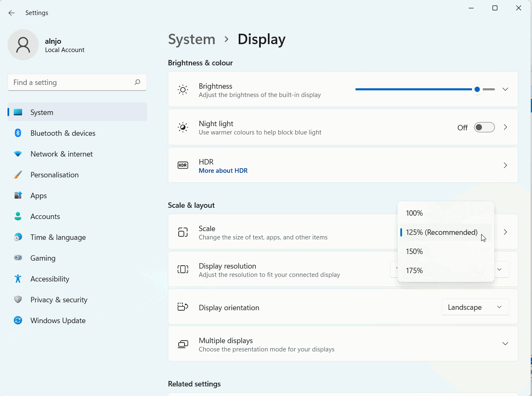Click the More about HDR link
Screen dimensions: 532x396
pos(223,171)
